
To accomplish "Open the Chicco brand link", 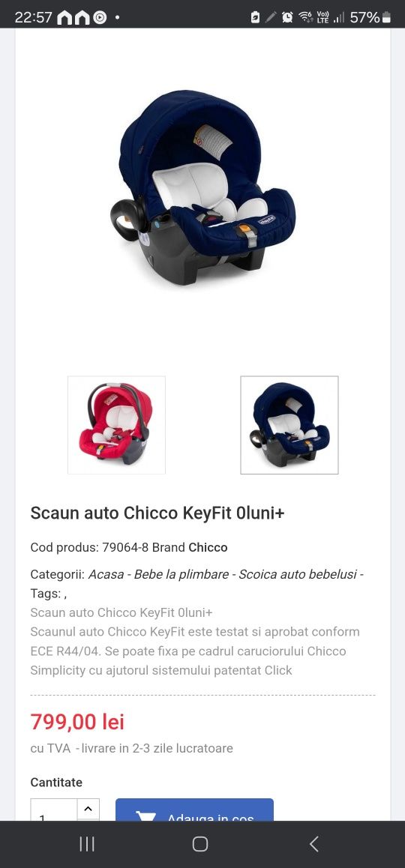I will [208, 547].
